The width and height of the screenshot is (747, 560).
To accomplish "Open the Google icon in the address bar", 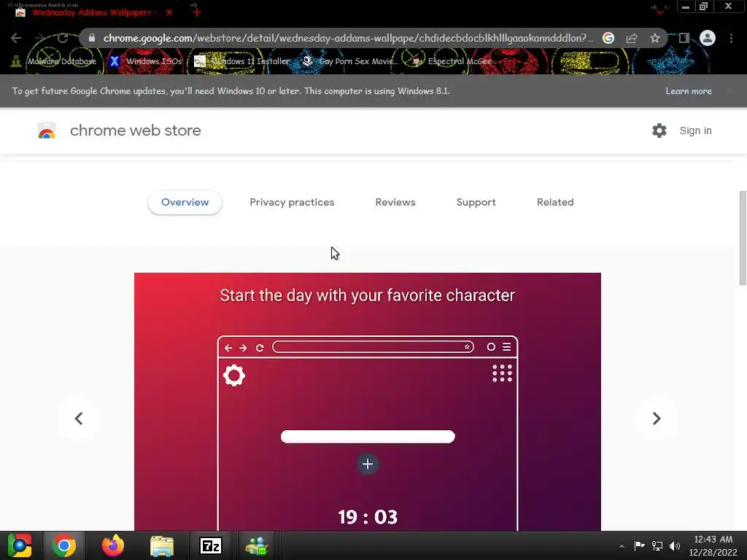I will [608, 38].
